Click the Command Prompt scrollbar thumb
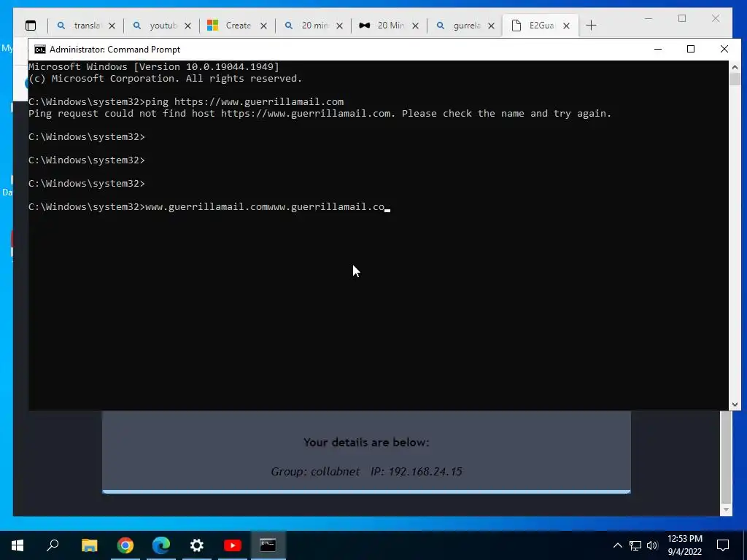This screenshot has height=560, width=747. pyautogui.click(x=735, y=79)
